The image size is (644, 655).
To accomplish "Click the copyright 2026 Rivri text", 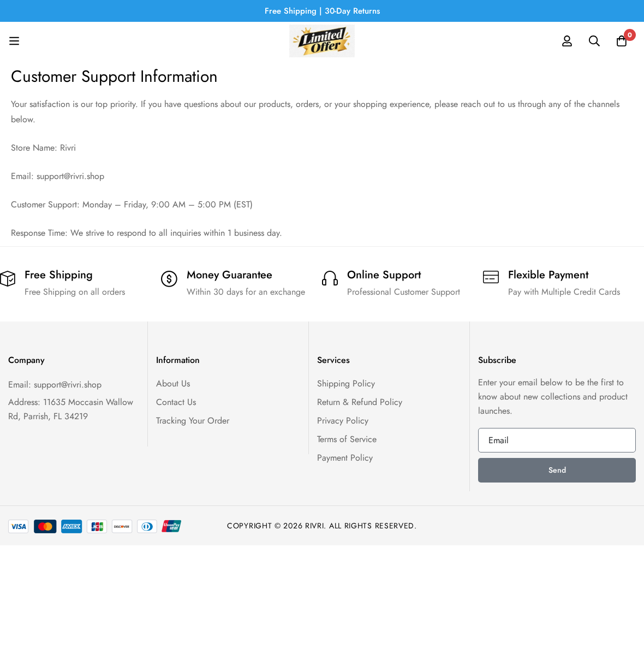I will click(322, 526).
